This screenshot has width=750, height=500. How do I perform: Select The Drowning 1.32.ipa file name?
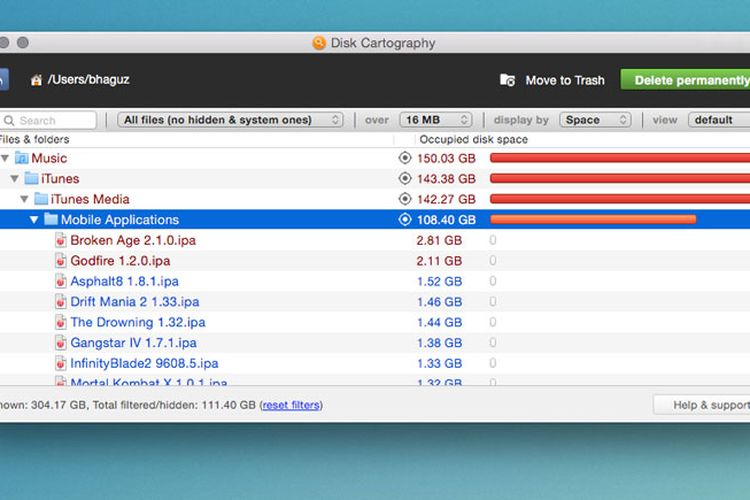(x=138, y=322)
